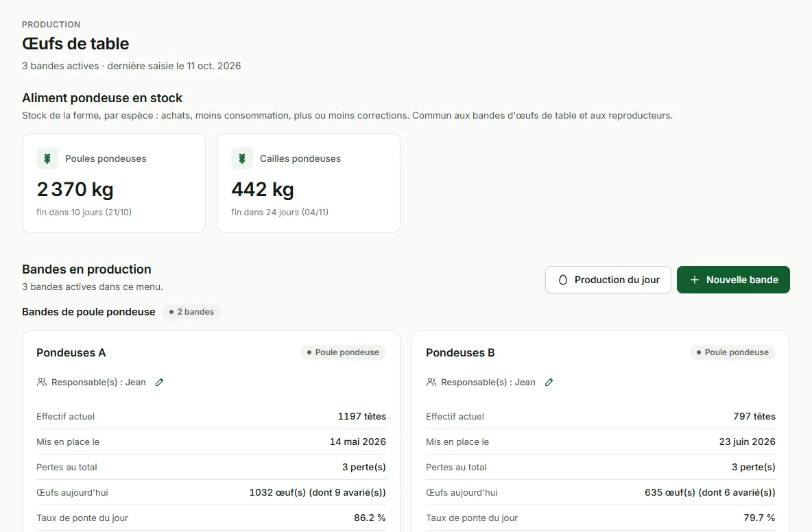Click '1032 œuf(s) (dont 9 avarié(s))' value
This screenshot has width=812, height=532.
(x=318, y=493)
